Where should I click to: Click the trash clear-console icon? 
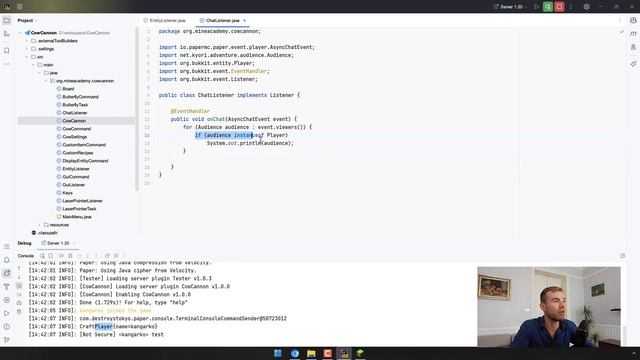[19, 312]
